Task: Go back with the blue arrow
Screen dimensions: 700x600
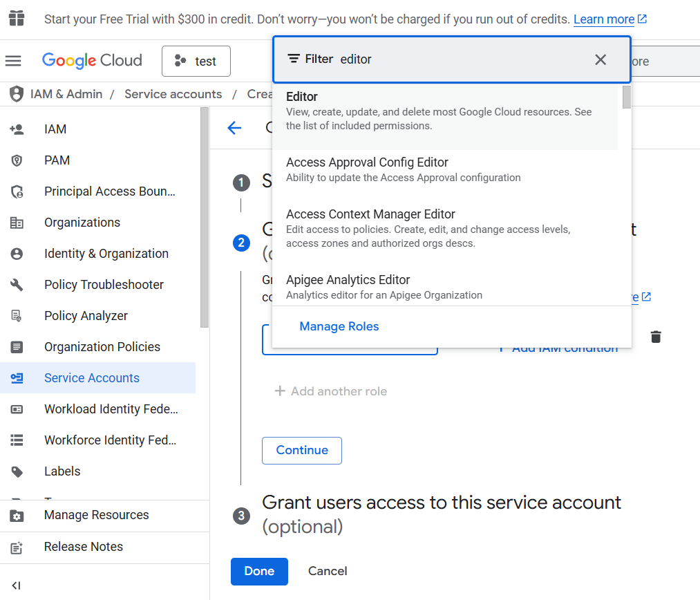Action: (x=234, y=128)
